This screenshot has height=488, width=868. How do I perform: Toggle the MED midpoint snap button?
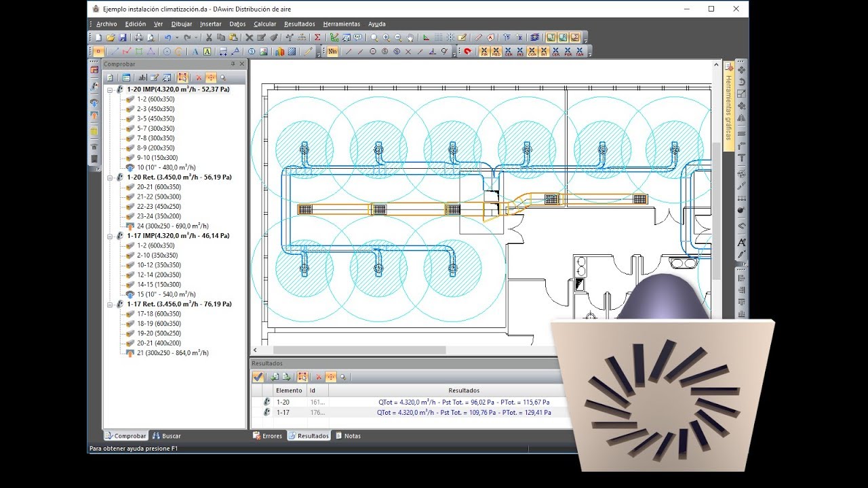pos(496,51)
